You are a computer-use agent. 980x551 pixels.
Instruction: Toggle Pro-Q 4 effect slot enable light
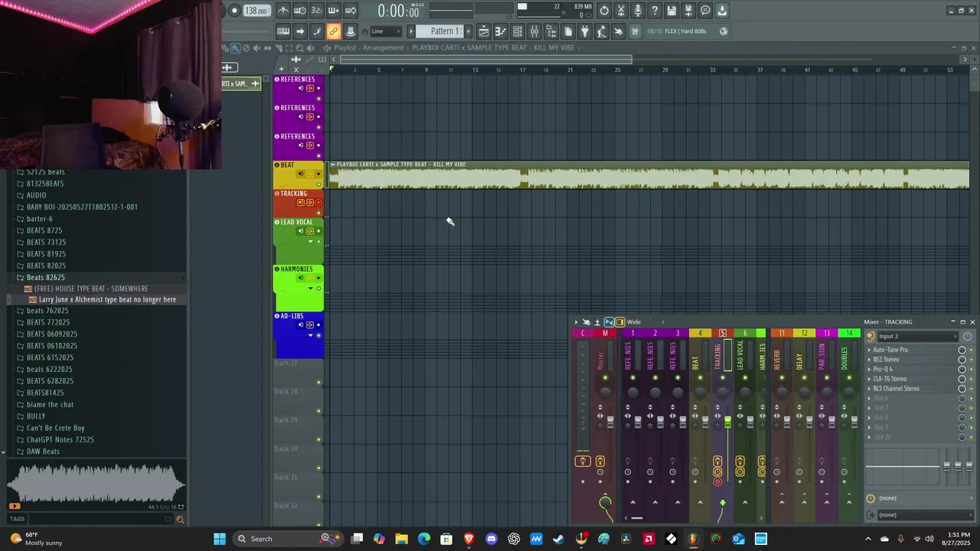(971, 369)
